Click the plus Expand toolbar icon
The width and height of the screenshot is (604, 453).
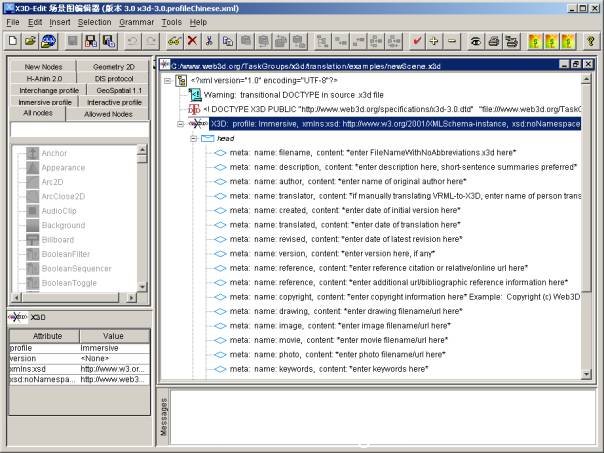point(434,41)
